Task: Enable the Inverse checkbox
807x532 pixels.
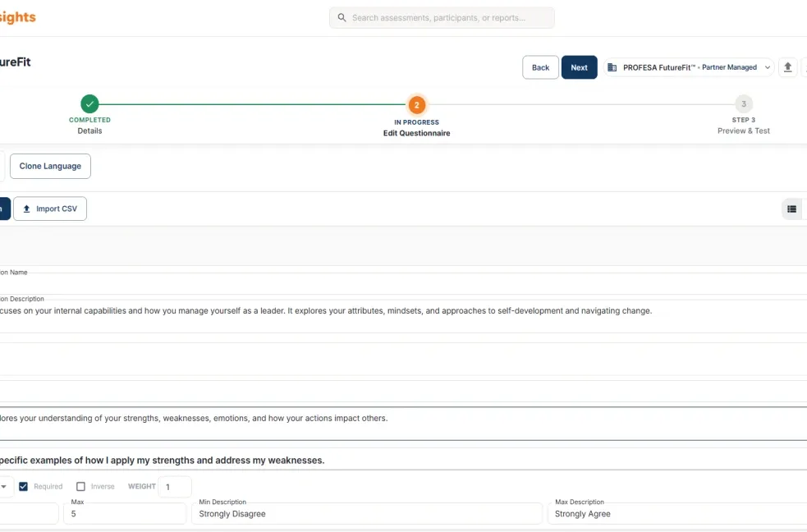Action: (80, 486)
